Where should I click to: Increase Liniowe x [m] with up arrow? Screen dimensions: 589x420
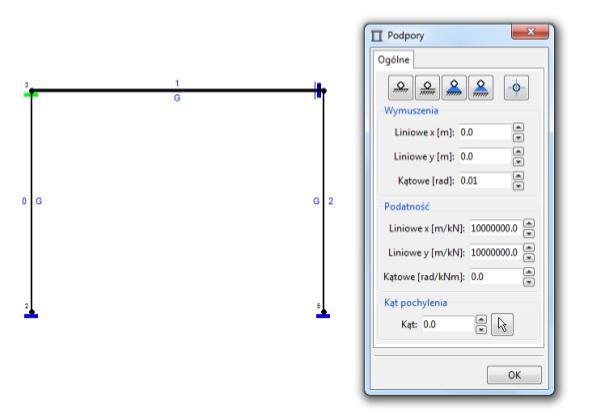tap(518, 127)
